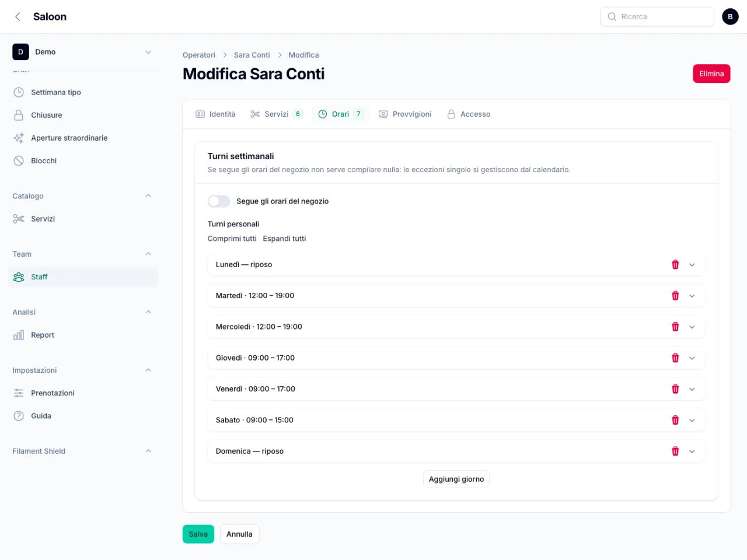Toggle Segue gli orari del negozio
747x560 pixels.
pos(219,201)
